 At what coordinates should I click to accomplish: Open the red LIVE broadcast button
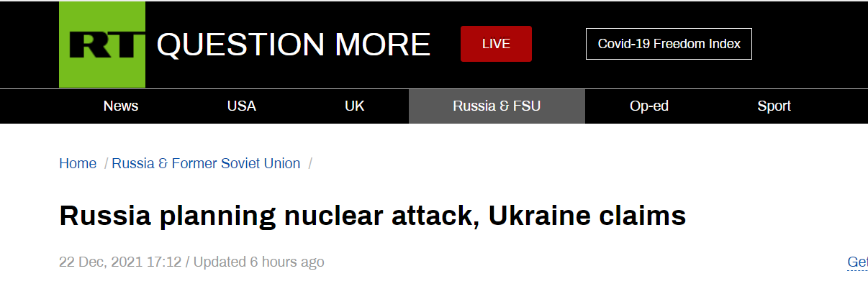click(x=496, y=44)
